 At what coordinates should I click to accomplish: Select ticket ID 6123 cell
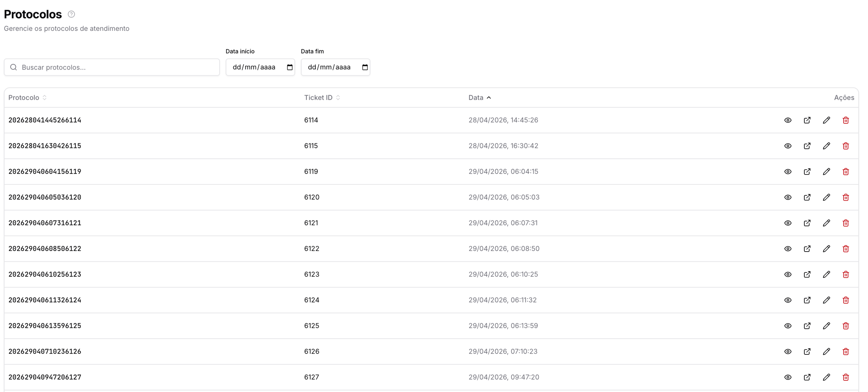click(x=312, y=274)
